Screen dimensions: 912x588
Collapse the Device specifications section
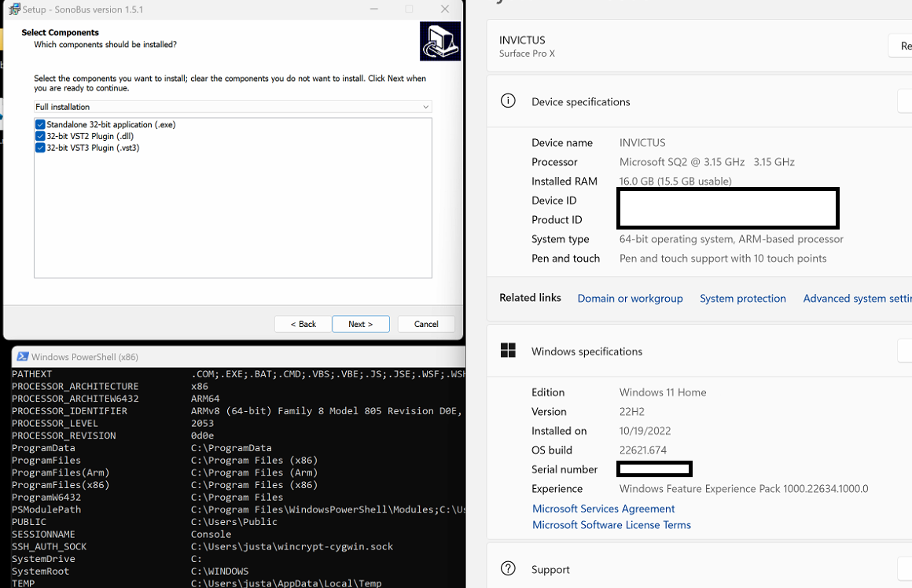click(904, 101)
